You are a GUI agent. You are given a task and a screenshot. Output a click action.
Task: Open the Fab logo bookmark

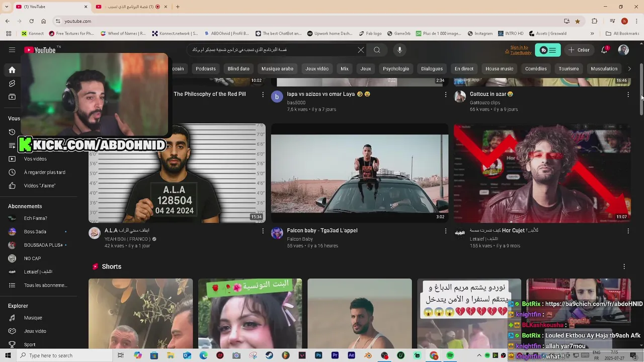click(370, 34)
